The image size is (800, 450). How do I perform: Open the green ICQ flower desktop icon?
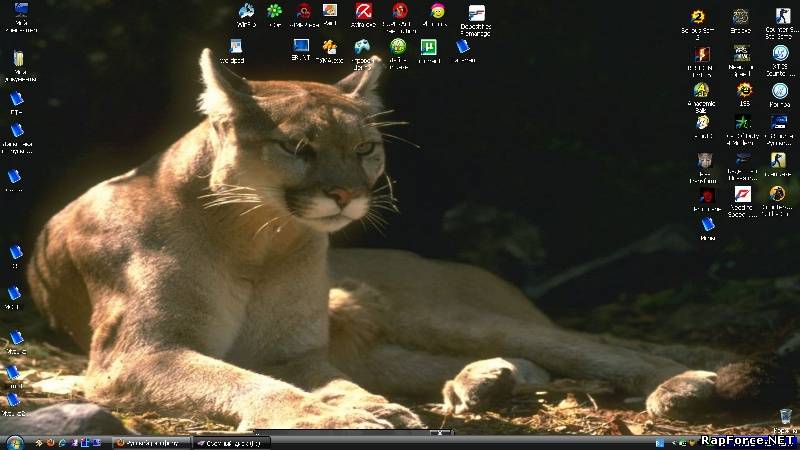point(274,11)
